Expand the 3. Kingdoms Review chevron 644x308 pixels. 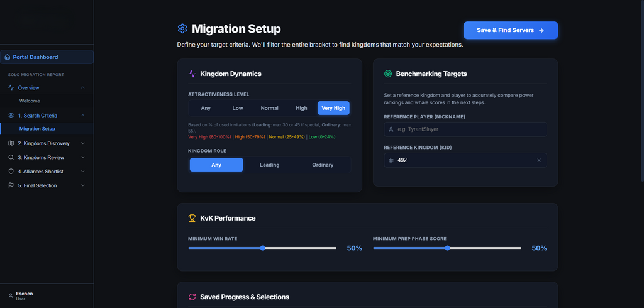coord(83,157)
